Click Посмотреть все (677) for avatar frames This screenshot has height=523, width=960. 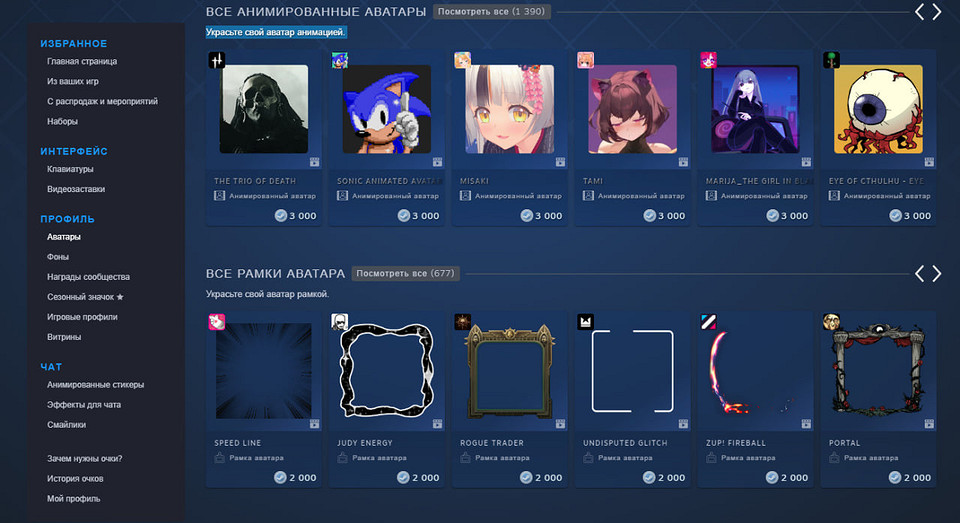tap(405, 273)
